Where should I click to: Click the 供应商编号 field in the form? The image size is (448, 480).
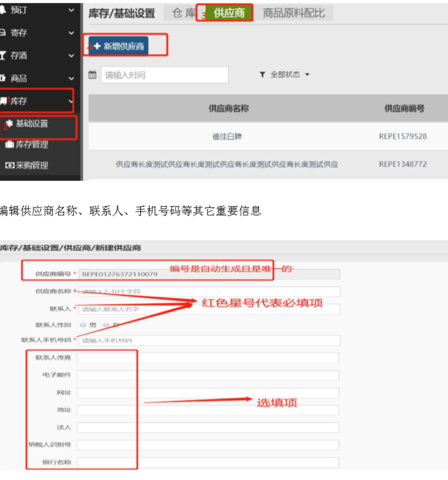click(210, 274)
